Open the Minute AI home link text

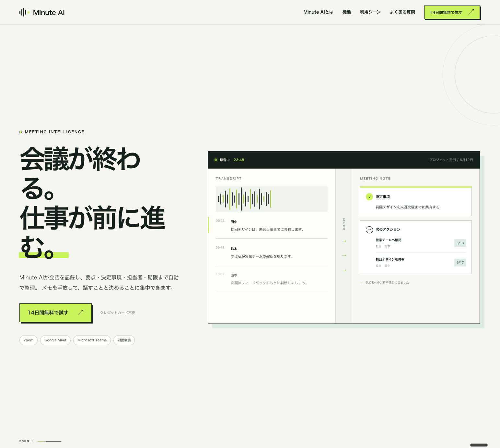pyautogui.click(x=49, y=12)
